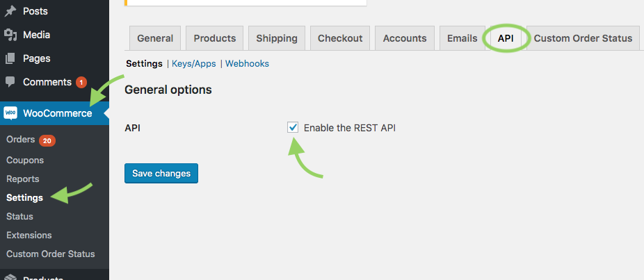This screenshot has height=280, width=644.
Task: Click the Settings sub-navigation link
Action: pos(144,64)
